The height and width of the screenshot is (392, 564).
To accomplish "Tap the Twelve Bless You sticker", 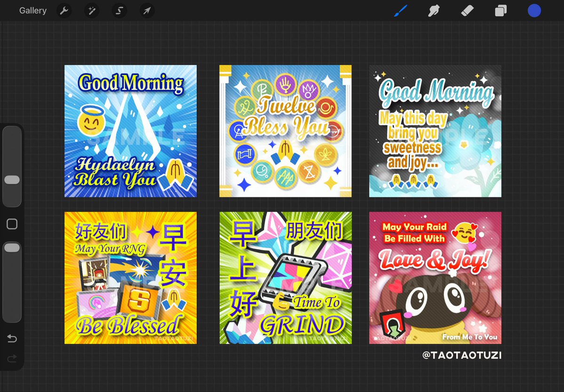I will pyautogui.click(x=285, y=131).
